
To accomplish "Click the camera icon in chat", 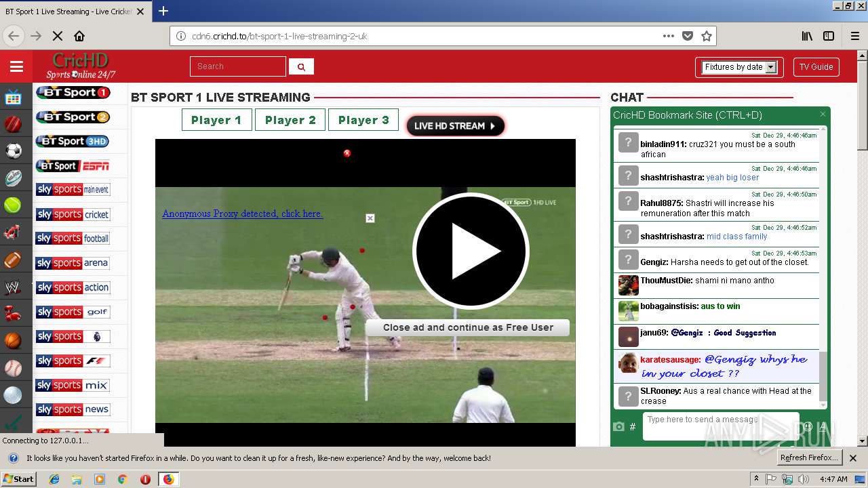I will [x=618, y=426].
